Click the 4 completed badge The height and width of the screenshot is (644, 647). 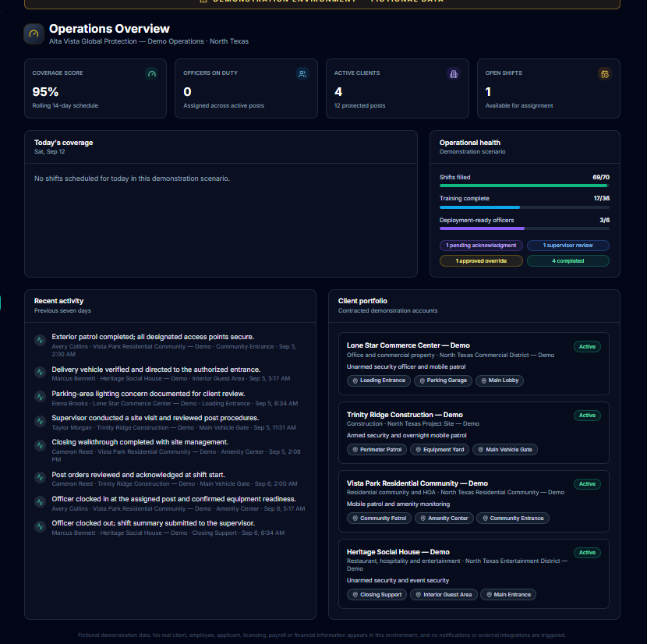point(568,261)
